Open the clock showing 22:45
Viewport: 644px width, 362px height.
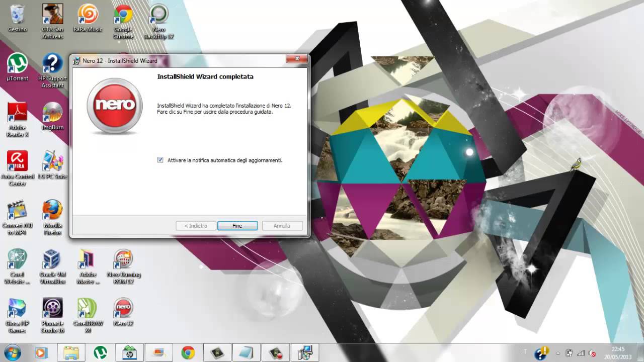[618, 352]
